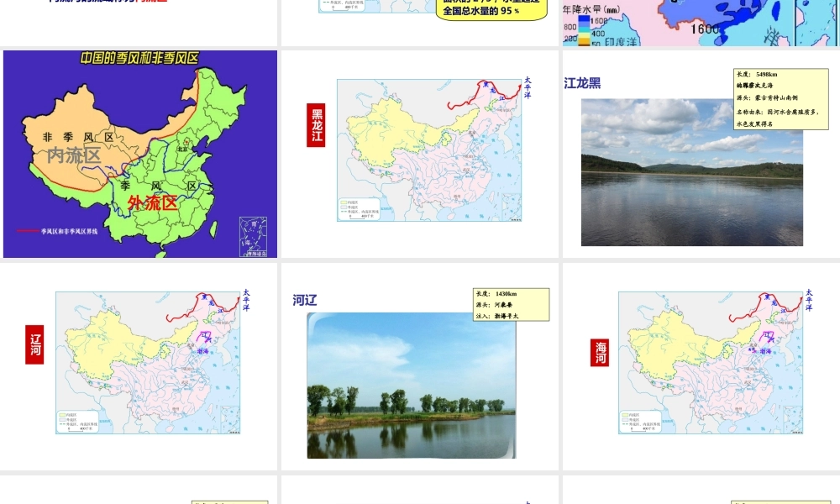Screen dimensions: 840x504
Task: Select the slide with red 辽河 label
Action: tap(139, 366)
